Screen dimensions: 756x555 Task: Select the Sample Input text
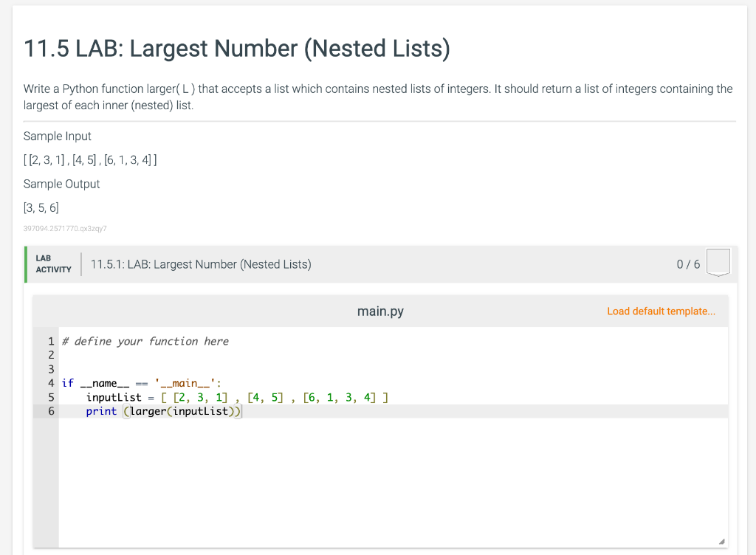pos(57,136)
